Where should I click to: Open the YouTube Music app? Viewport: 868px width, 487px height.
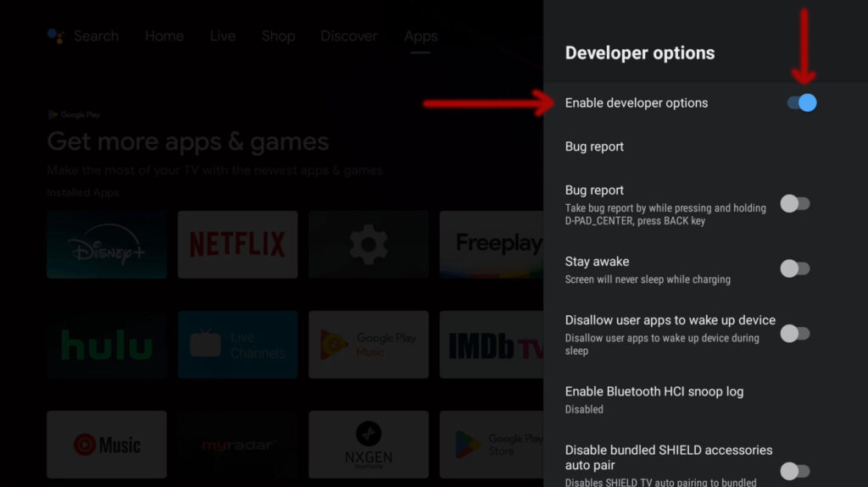pyautogui.click(x=107, y=445)
